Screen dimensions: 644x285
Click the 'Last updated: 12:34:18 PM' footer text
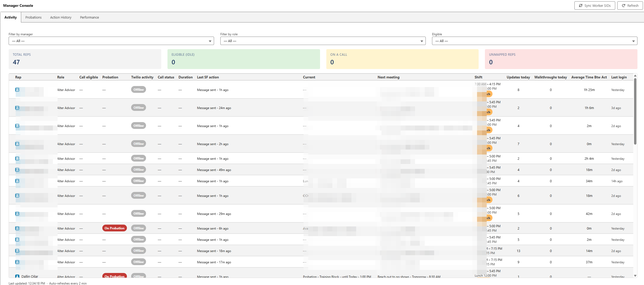pyautogui.click(x=27, y=283)
